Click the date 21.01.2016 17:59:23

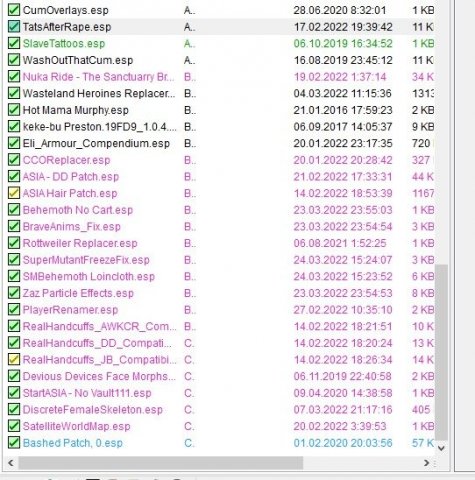coord(343,110)
